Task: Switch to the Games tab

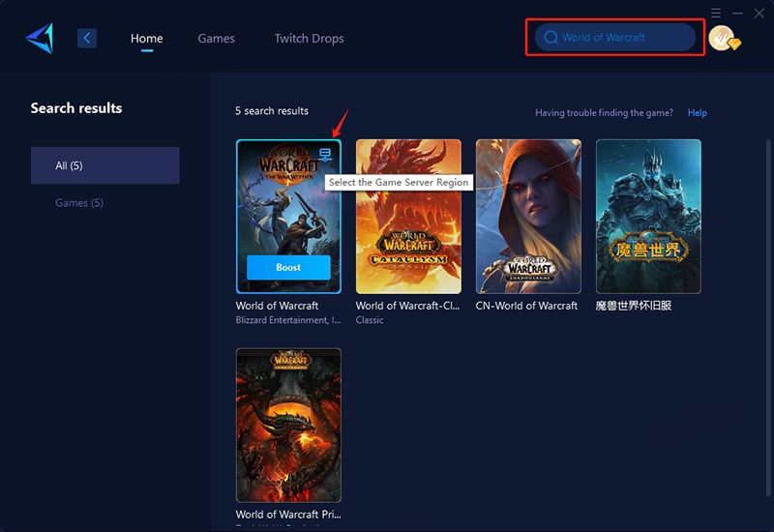Action: tap(216, 38)
